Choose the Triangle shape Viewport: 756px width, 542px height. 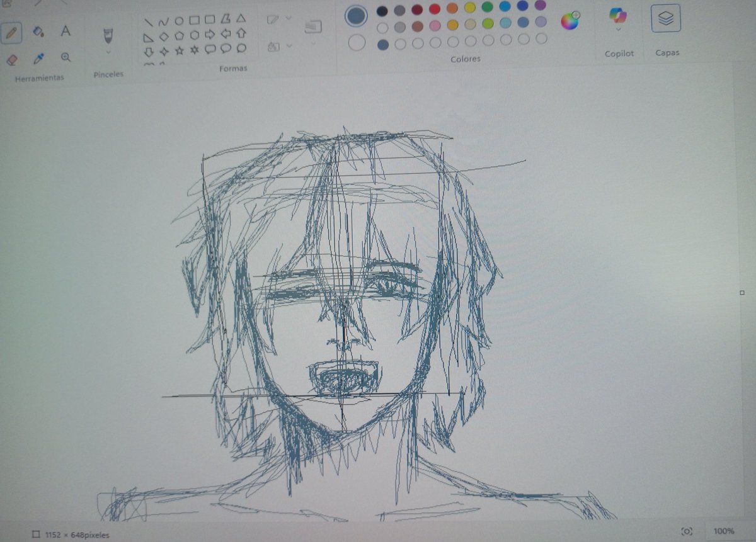click(241, 18)
